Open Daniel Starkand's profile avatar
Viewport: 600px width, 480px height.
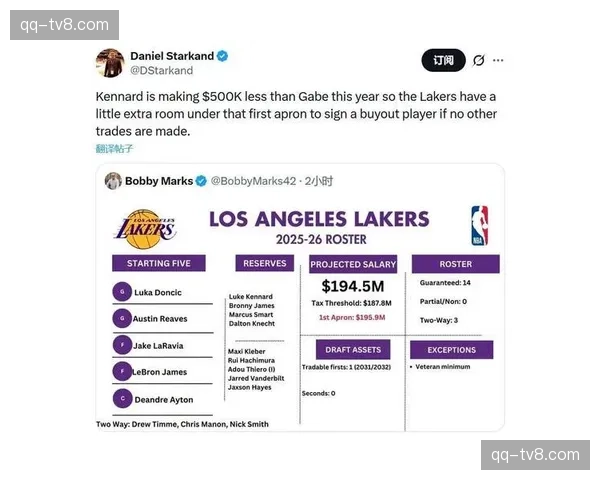point(110,63)
